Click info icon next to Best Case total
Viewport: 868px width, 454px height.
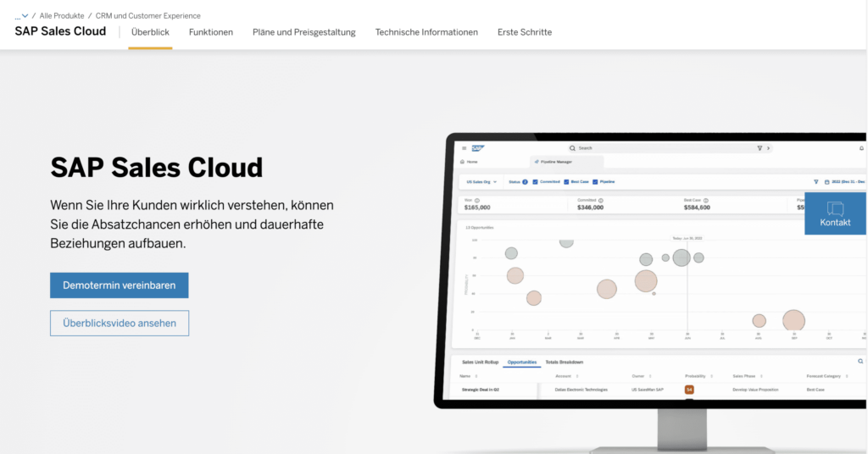click(x=706, y=201)
